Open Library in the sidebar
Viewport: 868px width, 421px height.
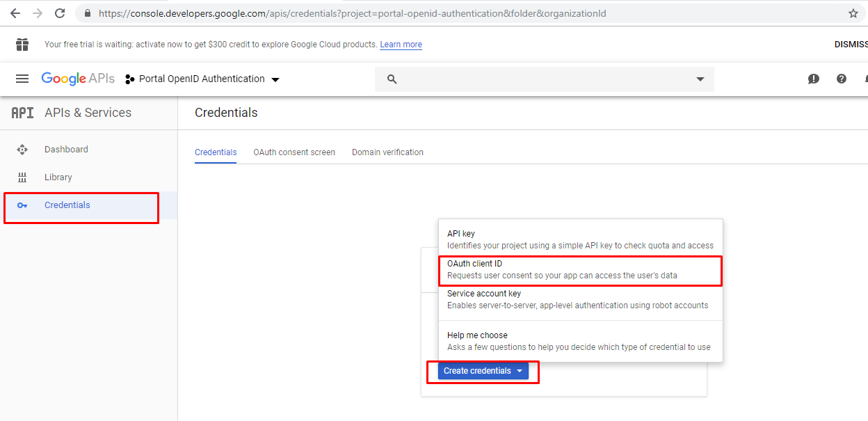click(88, 177)
